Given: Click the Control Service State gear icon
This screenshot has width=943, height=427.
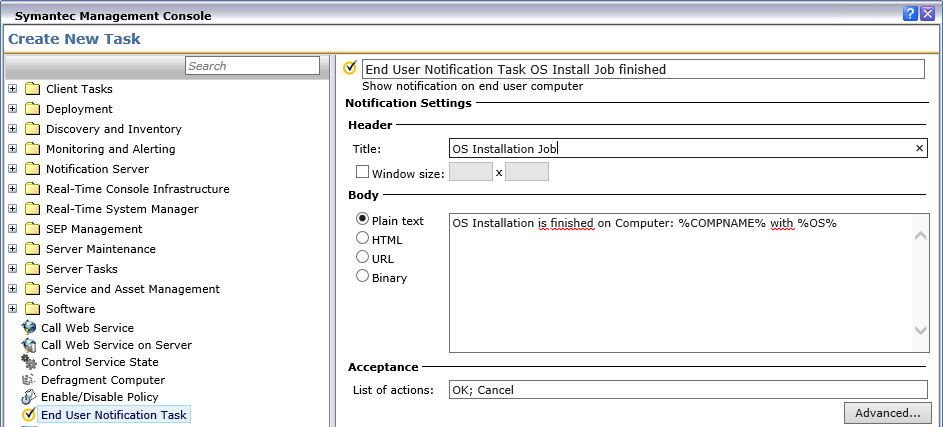Looking at the screenshot, I should 29,362.
